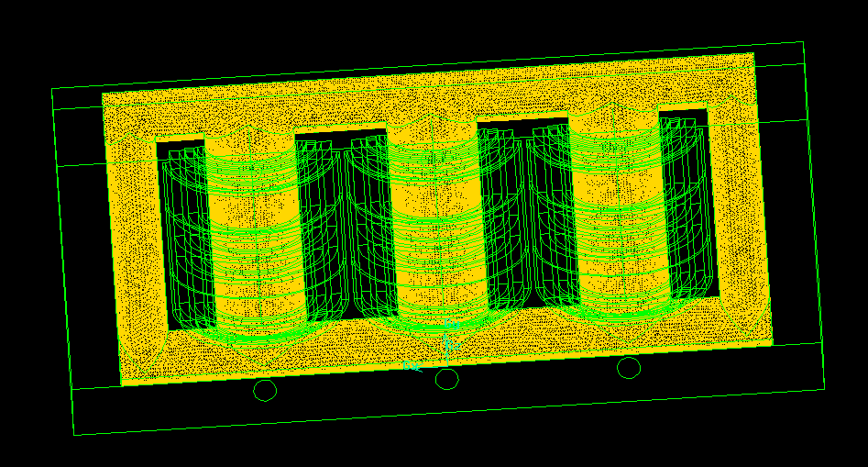868x467 pixels.
Task: Pick the right circle below the core
Action: (x=629, y=368)
